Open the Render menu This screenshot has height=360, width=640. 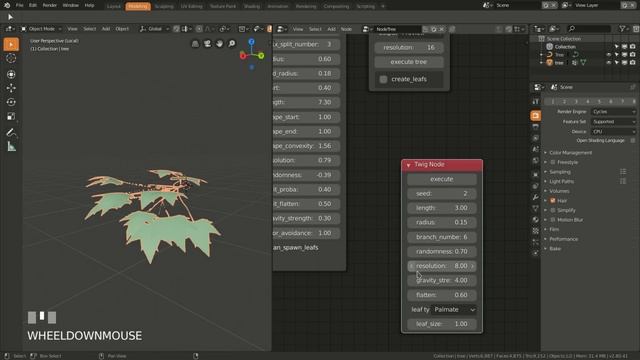click(49, 5)
